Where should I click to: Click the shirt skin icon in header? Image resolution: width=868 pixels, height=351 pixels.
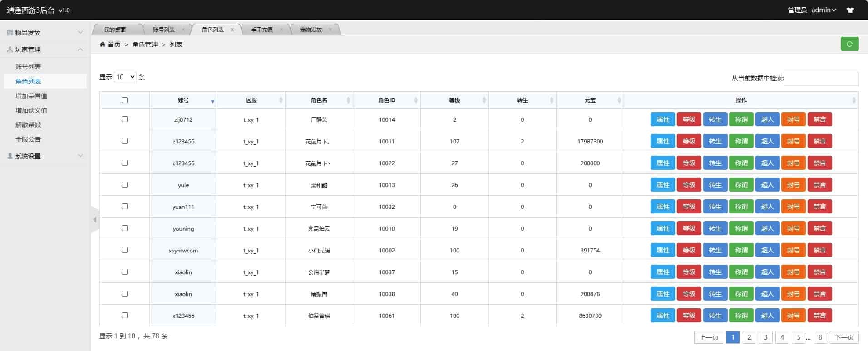click(x=850, y=10)
